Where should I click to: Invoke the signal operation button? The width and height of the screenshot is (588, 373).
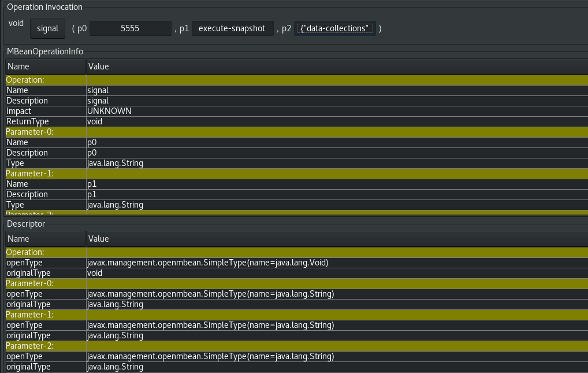pyautogui.click(x=47, y=28)
